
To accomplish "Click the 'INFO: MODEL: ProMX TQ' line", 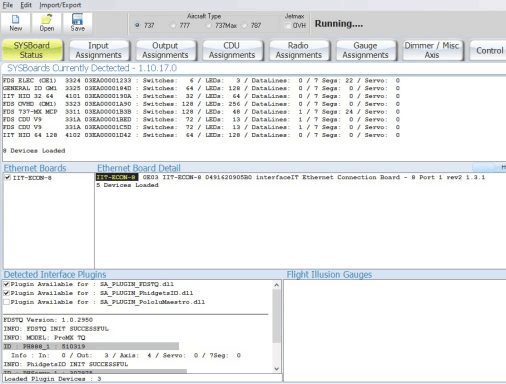I will coord(44,338).
